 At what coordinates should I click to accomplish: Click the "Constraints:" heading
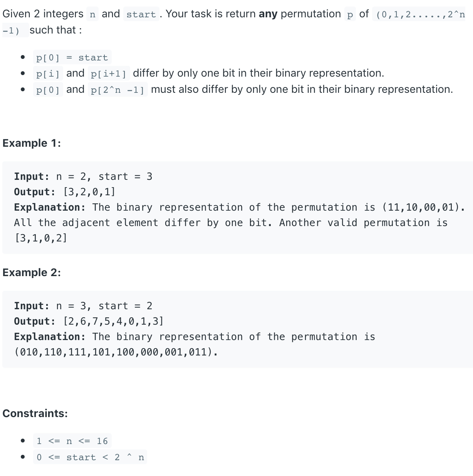35,414
